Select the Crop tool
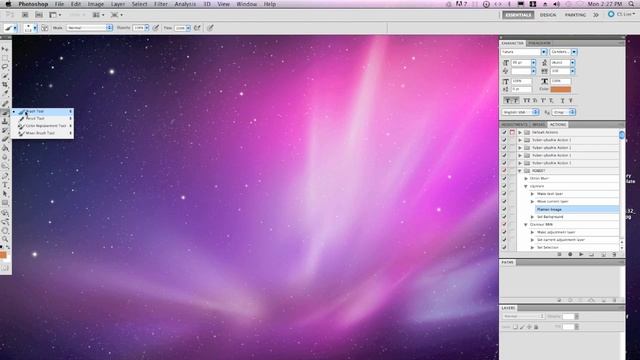The width and height of the screenshot is (640, 360). [5, 84]
